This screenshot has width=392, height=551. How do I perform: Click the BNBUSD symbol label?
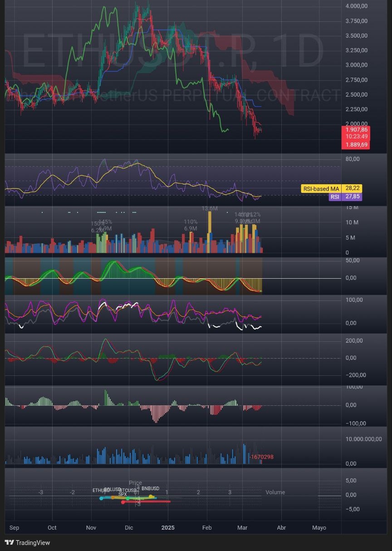(150, 489)
